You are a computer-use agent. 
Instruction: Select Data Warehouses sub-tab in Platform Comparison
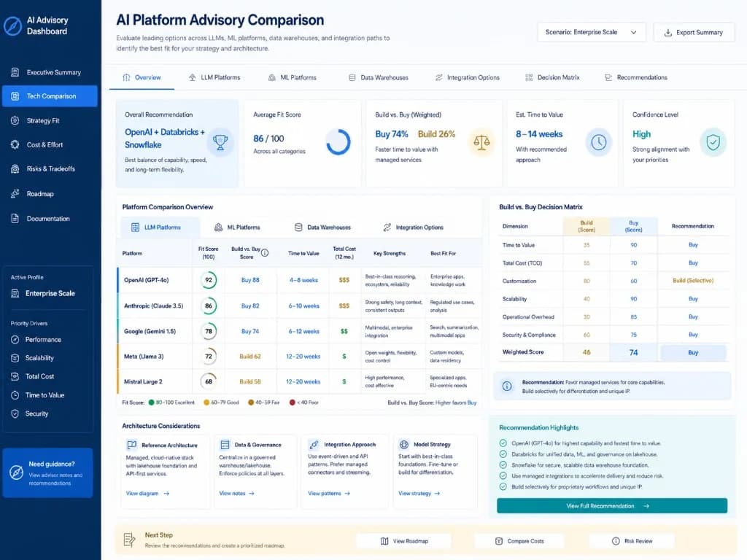coord(322,227)
